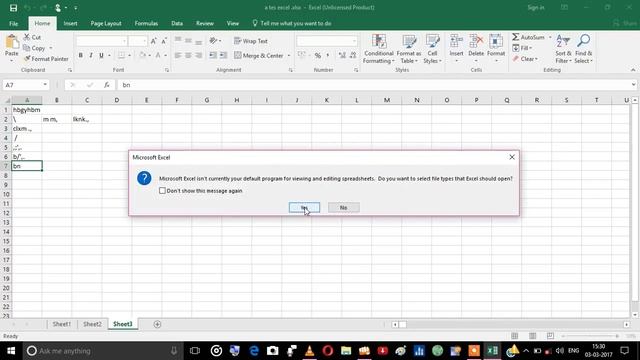Open VLC media player from taskbar
This screenshot has width=640, height=360.
[x=309, y=351]
